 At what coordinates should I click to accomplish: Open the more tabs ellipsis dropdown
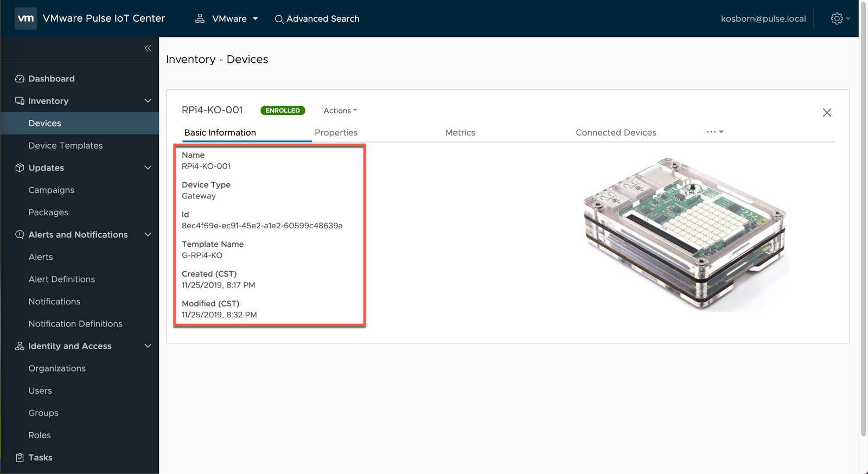pyautogui.click(x=715, y=132)
